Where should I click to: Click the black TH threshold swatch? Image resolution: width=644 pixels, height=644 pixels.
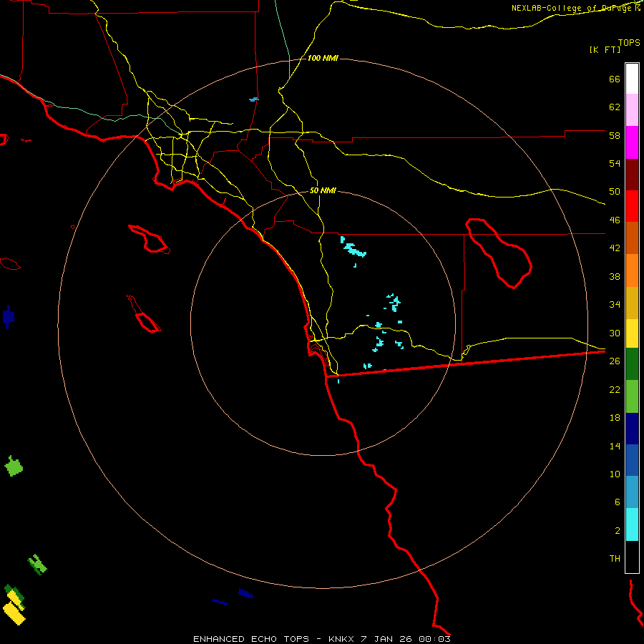(x=632, y=557)
